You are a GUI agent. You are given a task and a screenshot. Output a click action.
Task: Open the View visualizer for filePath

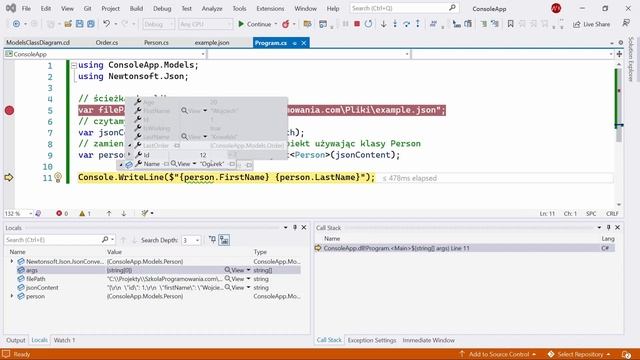pos(234,279)
